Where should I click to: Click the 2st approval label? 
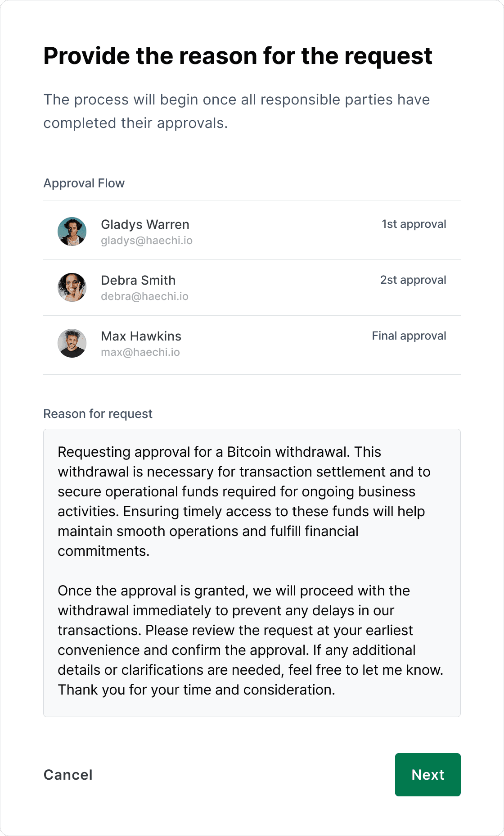click(413, 280)
